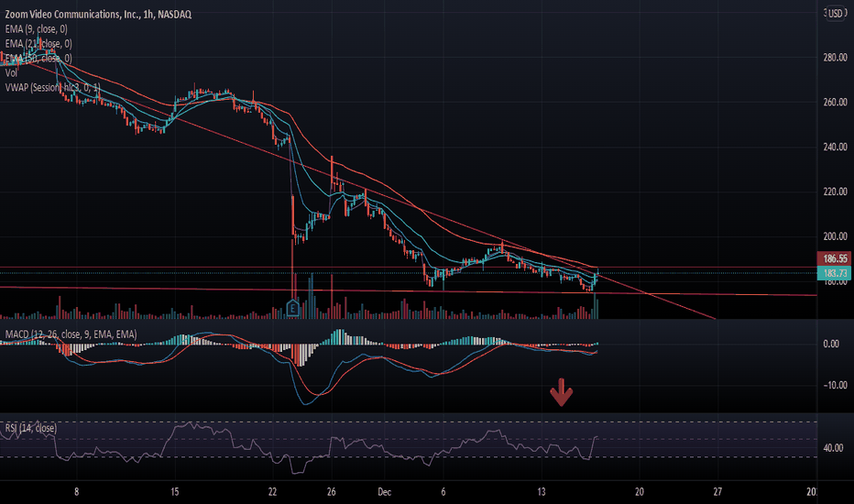
Task: Click the '13' date on time axis
Action: pyautogui.click(x=542, y=492)
